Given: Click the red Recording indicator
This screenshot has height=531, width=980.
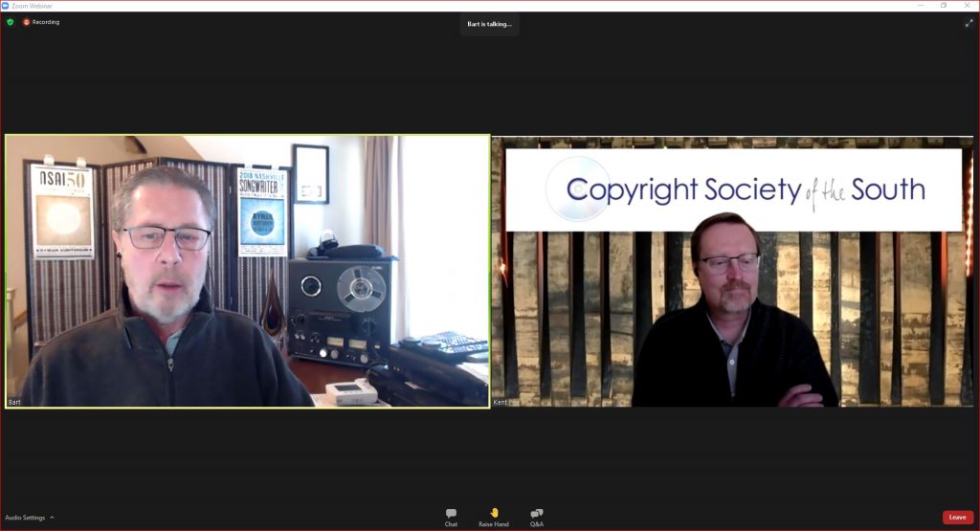Looking at the screenshot, I should pos(41,22).
